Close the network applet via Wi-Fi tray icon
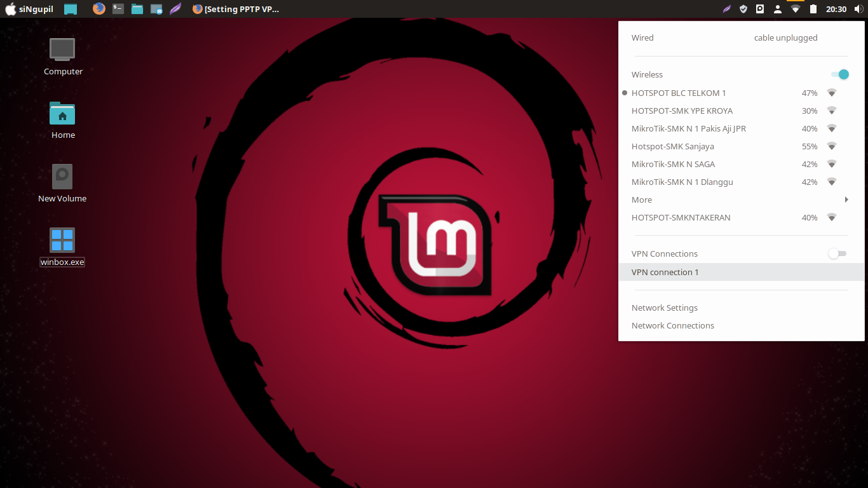Screen dimensions: 868x488 point(795,9)
